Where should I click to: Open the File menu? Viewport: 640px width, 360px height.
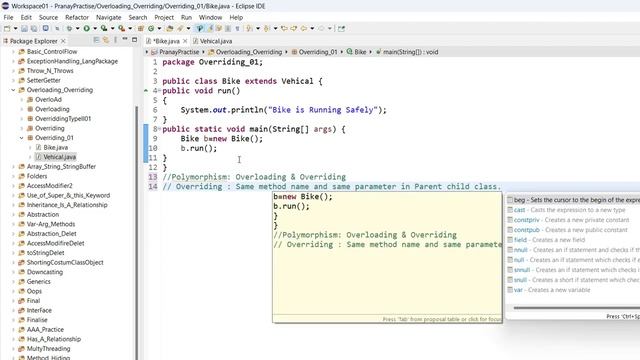pos(8,18)
